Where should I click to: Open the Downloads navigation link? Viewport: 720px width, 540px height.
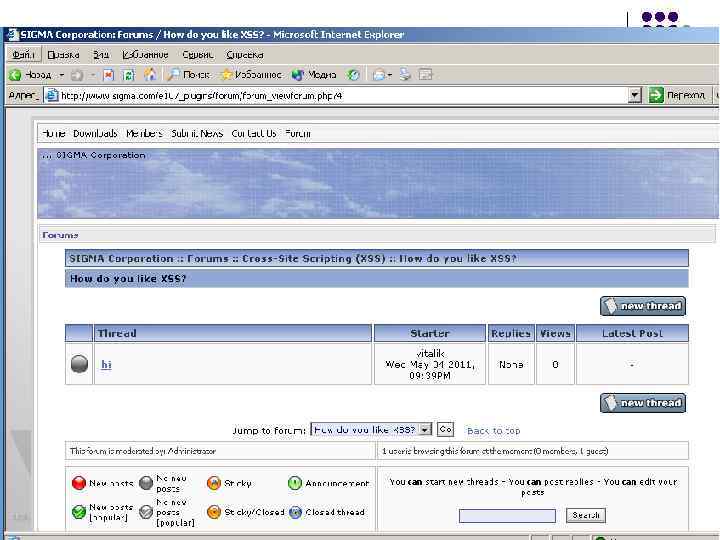pyautogui.click(x=95, y=134)
